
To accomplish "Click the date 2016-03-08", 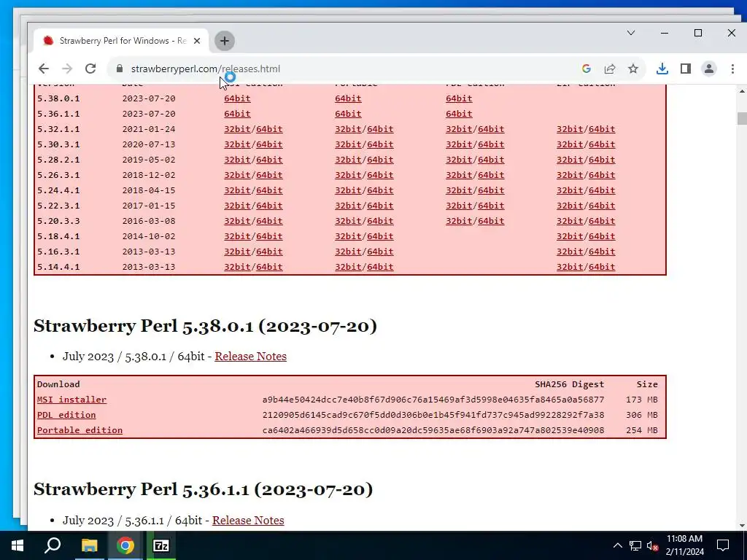I will [149, 221].
